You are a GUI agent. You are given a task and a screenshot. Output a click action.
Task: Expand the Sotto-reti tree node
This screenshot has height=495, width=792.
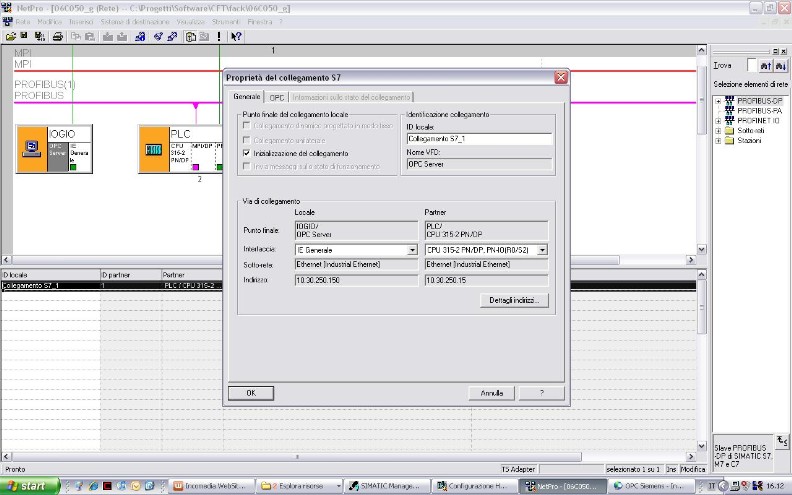[718, 131]
